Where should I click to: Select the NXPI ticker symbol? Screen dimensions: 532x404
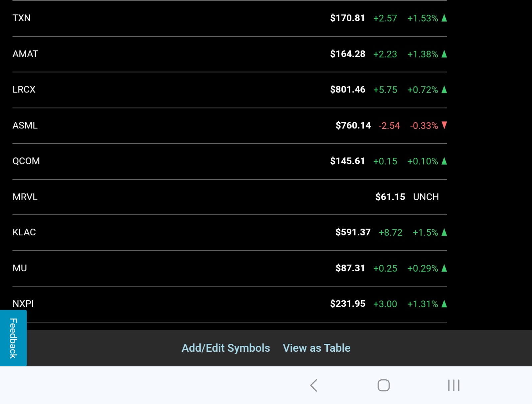pyautogui.click(x=23, y=304)
